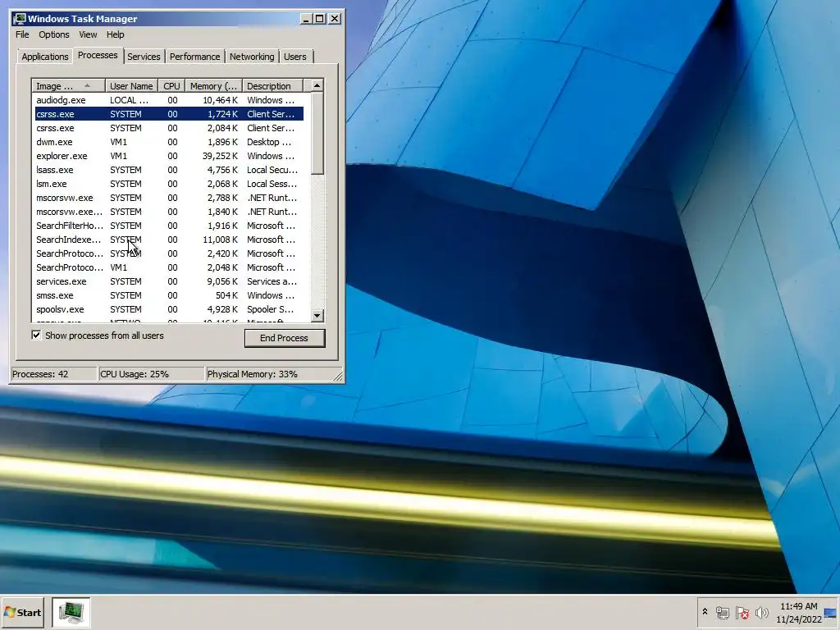840x630 pixels.
Task: Click the process list scroll down arrow
Action: click(x=317, y=316)
